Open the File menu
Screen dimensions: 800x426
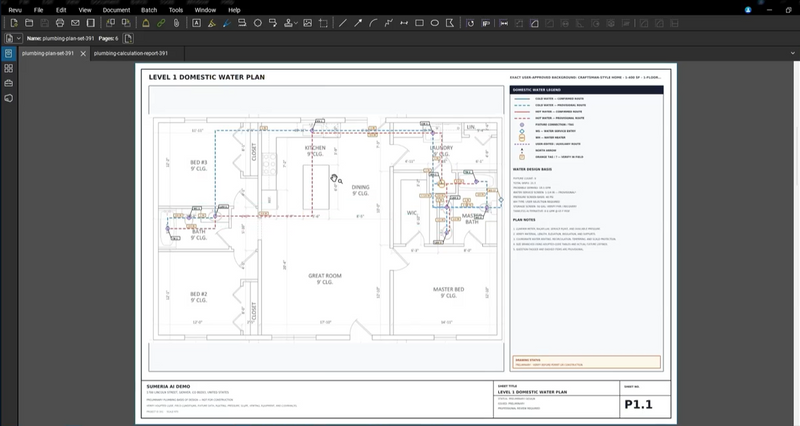point(38,10)
